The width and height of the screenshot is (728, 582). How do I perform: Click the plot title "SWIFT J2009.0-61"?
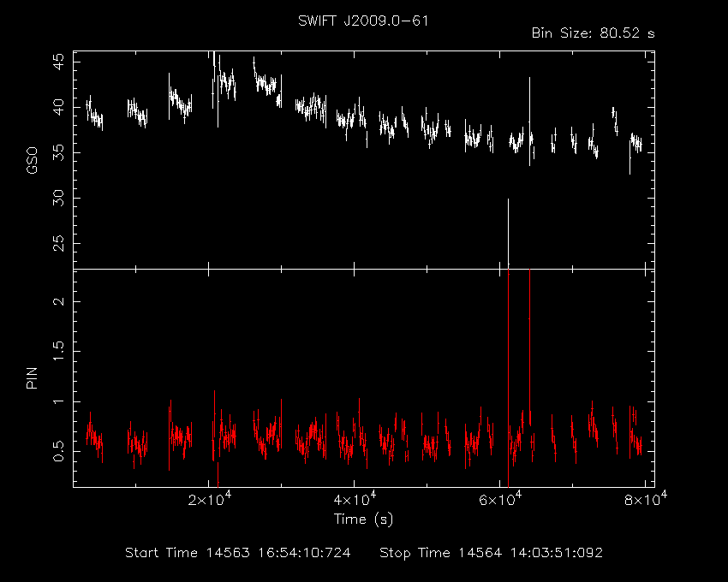tap(363, 21)
